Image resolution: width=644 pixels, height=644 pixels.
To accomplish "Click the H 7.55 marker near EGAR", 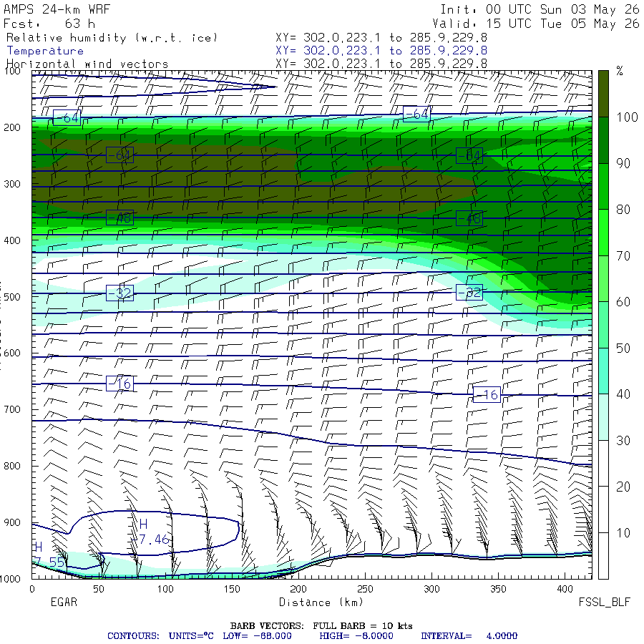I will tap(49, 555).
